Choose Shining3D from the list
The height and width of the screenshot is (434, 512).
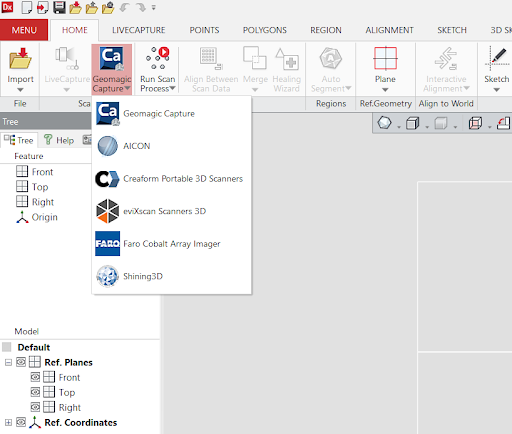[171, 276]
